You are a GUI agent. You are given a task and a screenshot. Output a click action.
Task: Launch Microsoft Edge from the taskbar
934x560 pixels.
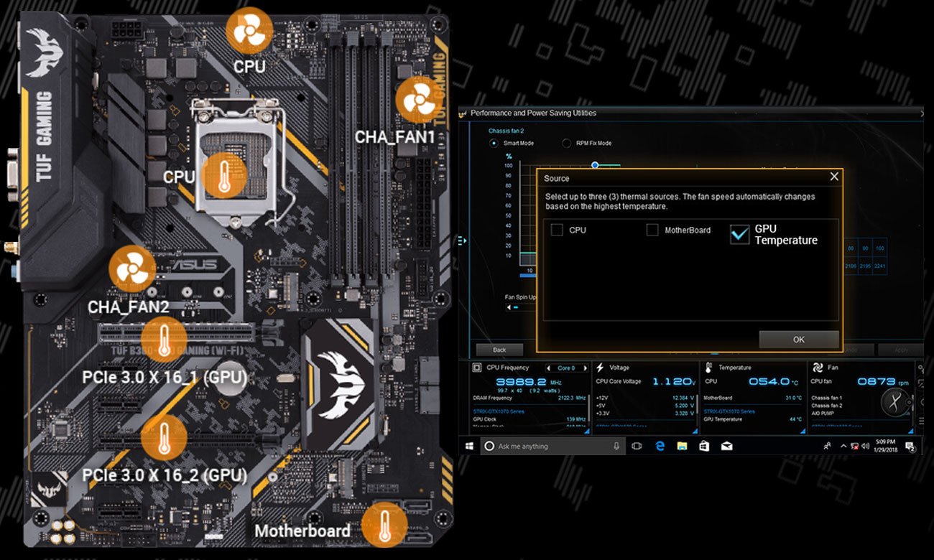660,446
